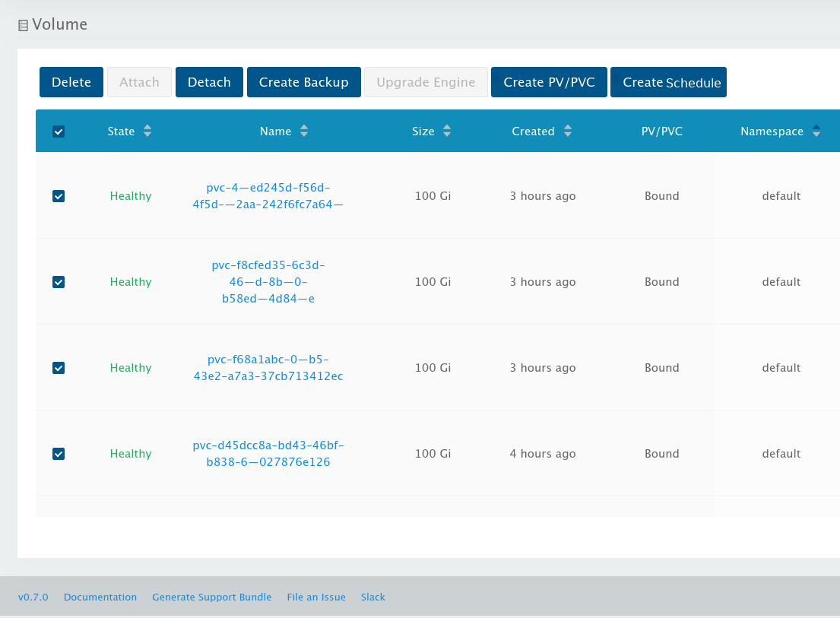The width and height of the screenshot is (840, 618).
Task: Toggle the select-all checkbox in the table header
Action: click(59, 131)
